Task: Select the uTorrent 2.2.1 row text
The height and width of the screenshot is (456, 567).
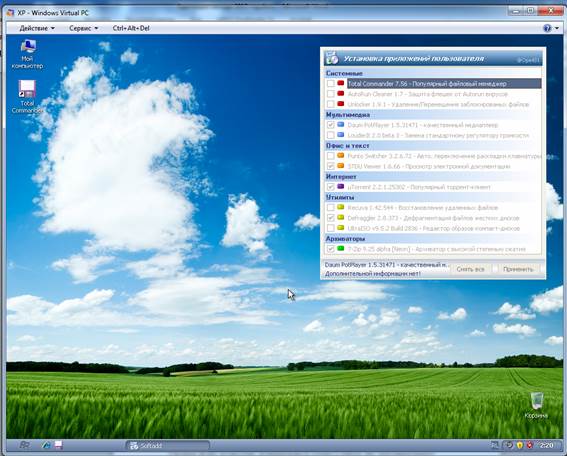Action: pyautogui.click(x=419, y=187)
